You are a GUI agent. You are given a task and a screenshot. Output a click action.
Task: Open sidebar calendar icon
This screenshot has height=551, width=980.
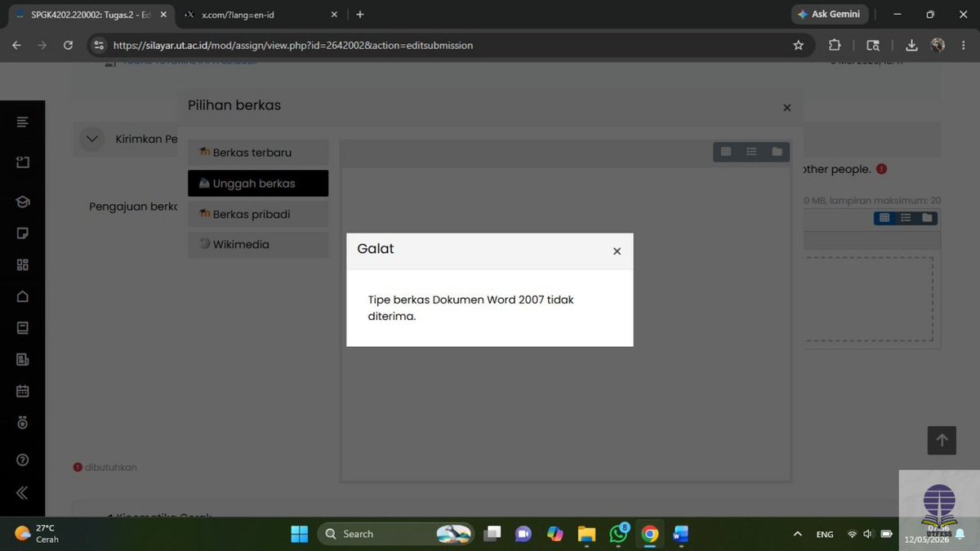pyautogui.click(x=22, y=391)
